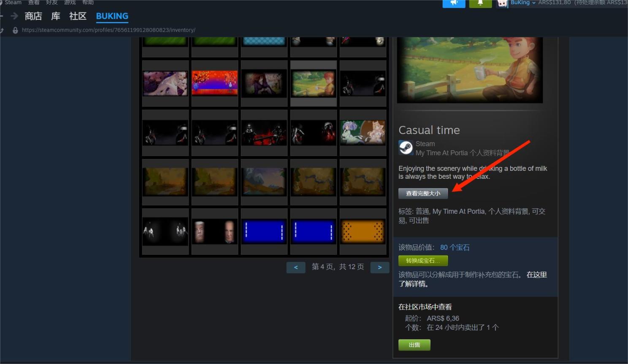This screenshot has width=628, height=364.
Task: Switch to the 库 tab
Action: 56,16
